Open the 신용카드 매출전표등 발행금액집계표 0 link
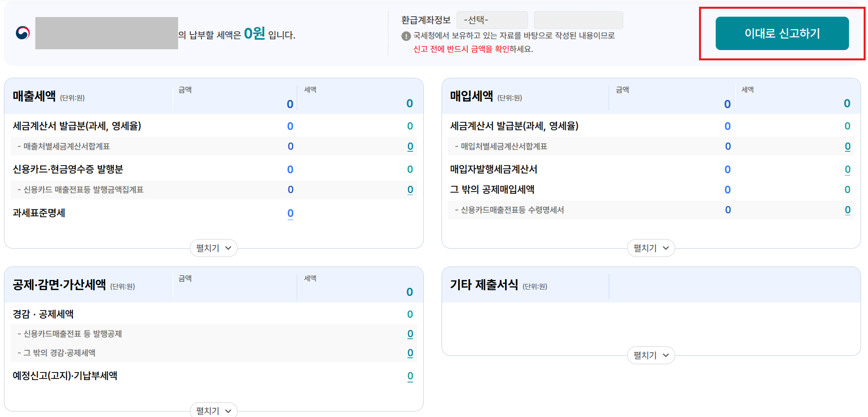 (x=410, y=190)
